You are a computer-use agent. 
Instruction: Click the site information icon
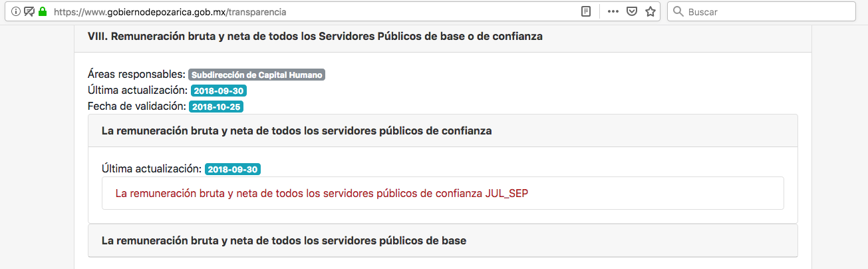click(x=16, y=12)
